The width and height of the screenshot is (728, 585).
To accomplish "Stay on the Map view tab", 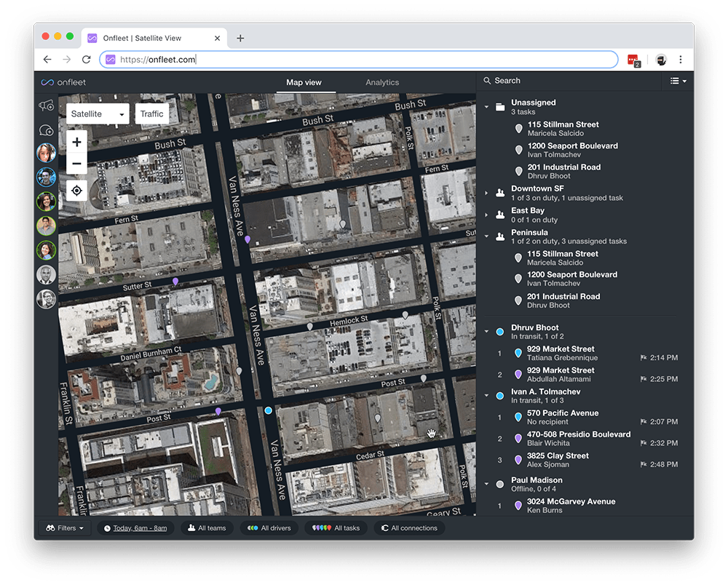I will tap(304, 82).
